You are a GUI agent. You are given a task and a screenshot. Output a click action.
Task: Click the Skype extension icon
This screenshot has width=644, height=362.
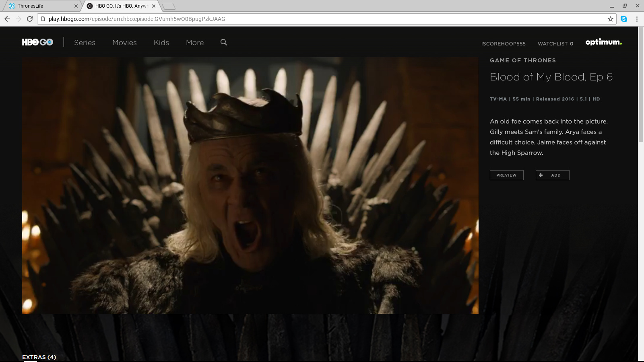(x=624, y=19)
